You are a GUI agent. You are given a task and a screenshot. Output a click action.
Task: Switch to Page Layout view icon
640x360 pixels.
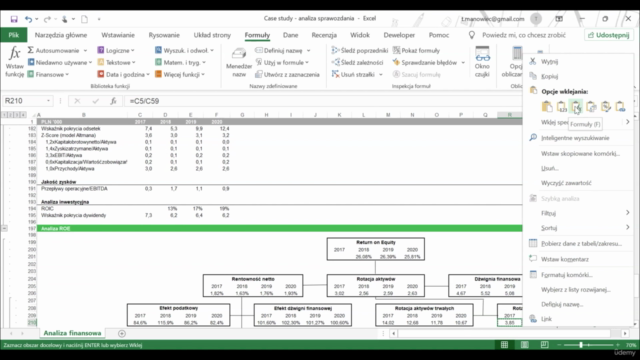pos(524,345)
